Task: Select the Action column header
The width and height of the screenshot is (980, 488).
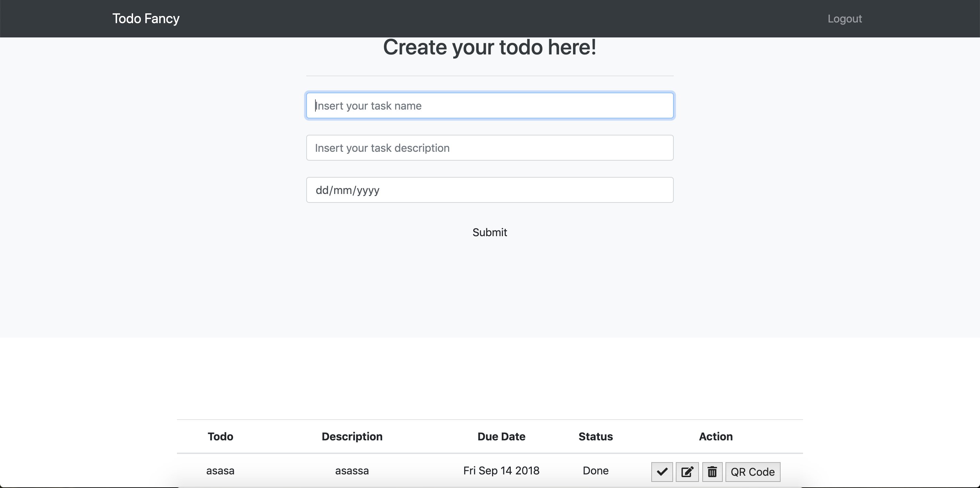Action: pyautogui.click(x=716, y=436)
